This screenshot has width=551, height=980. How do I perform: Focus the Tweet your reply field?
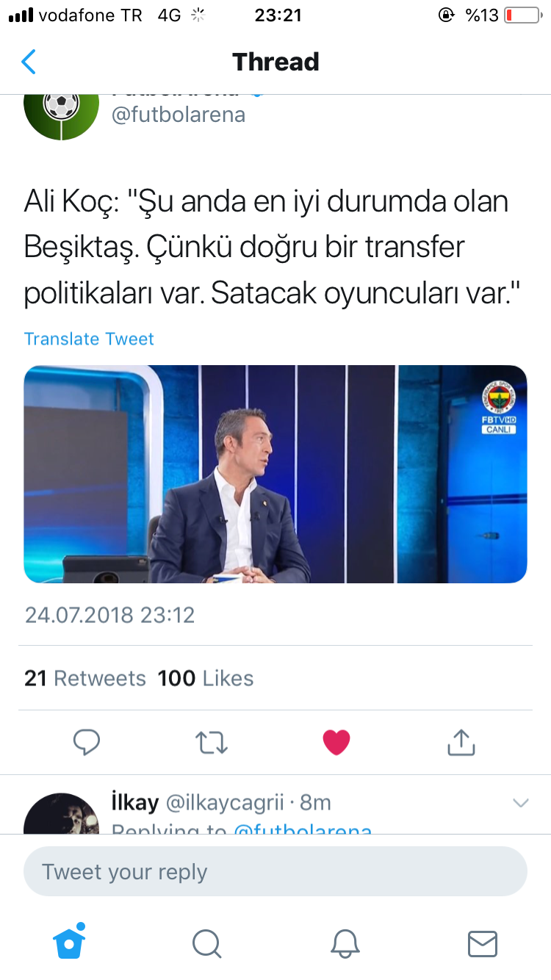(275, 872)
